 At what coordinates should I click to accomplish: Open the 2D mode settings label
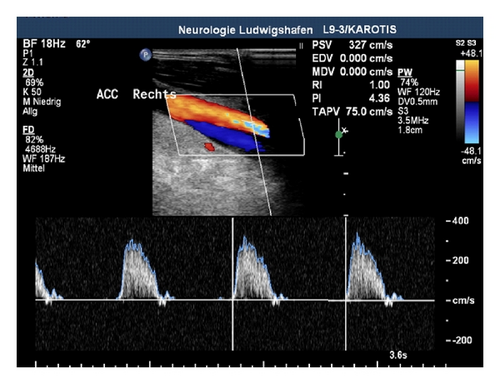tap(28, 73)
